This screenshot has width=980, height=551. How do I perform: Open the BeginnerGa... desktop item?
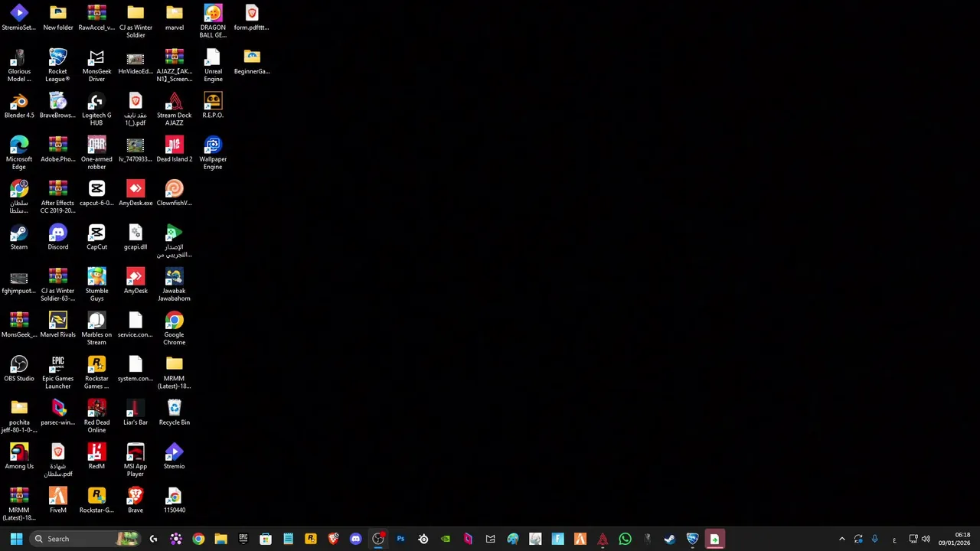click(252, 62)
